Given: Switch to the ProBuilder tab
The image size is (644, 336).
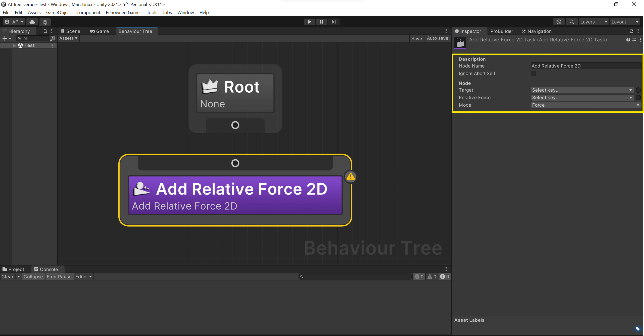Looking at the screenshot, I should (501, 31).
